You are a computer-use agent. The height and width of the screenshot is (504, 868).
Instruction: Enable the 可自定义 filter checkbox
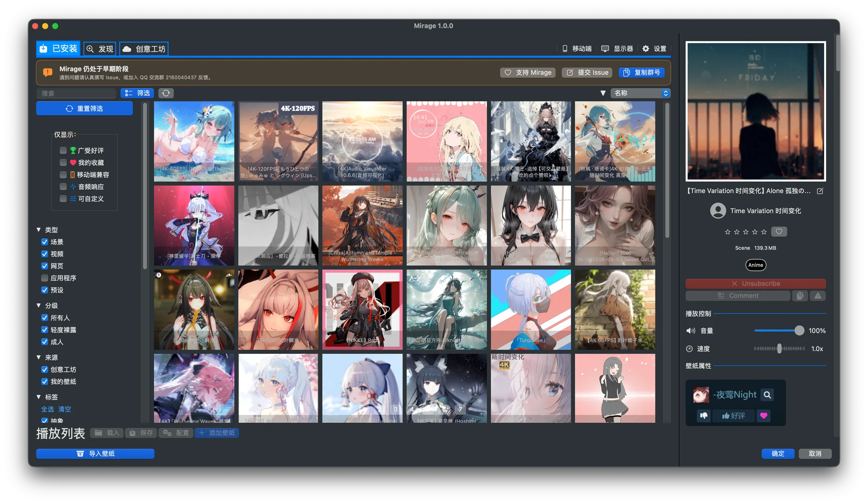(x=63, y=198)
